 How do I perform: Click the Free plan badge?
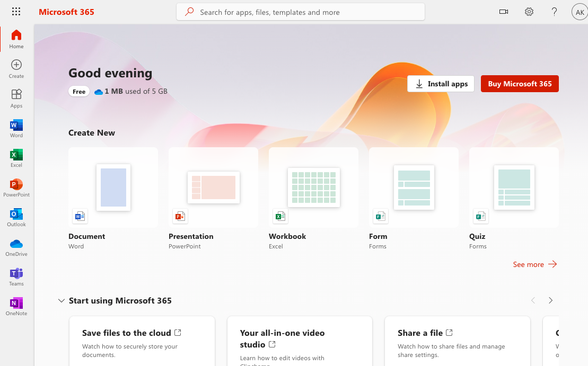[79, 92]
